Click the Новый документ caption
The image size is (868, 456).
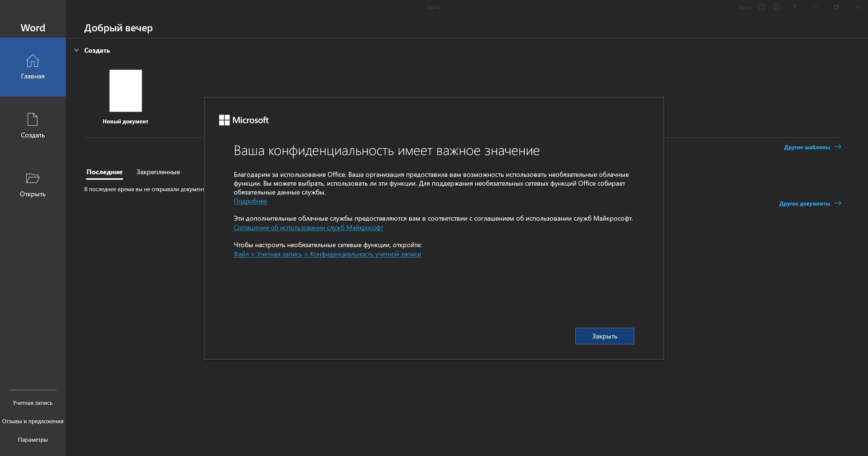126,122
